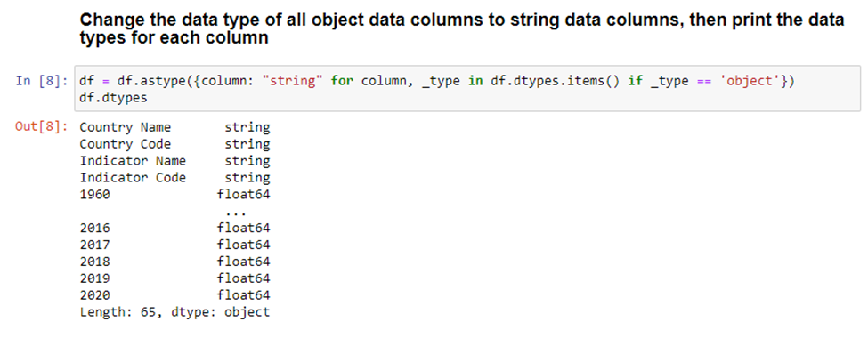Click the 1960 float64 output row
Image resolution: width=868 pixels, height=338 pixels.
(174, 194)
